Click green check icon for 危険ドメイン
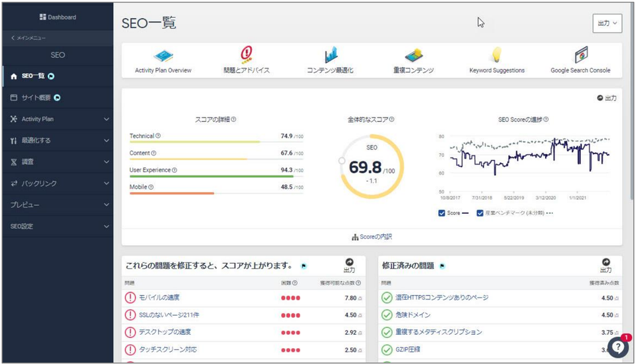 click(387, 315)
